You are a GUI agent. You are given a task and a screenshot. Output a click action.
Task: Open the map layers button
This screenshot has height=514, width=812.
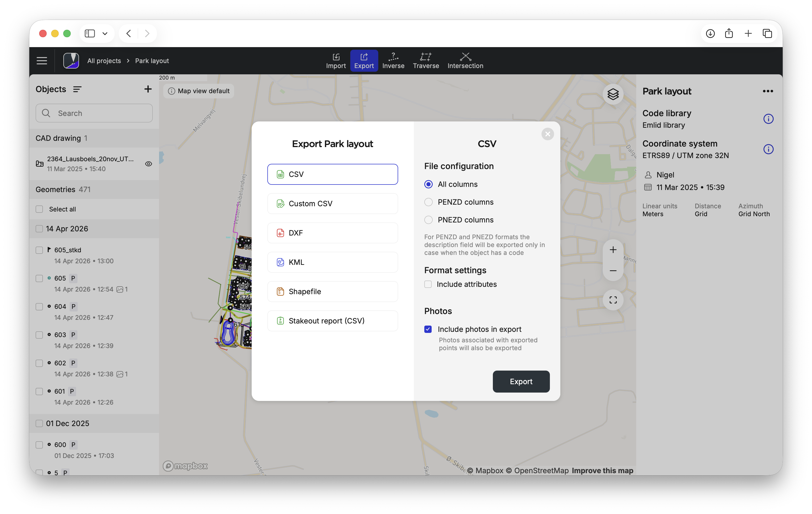613,94
